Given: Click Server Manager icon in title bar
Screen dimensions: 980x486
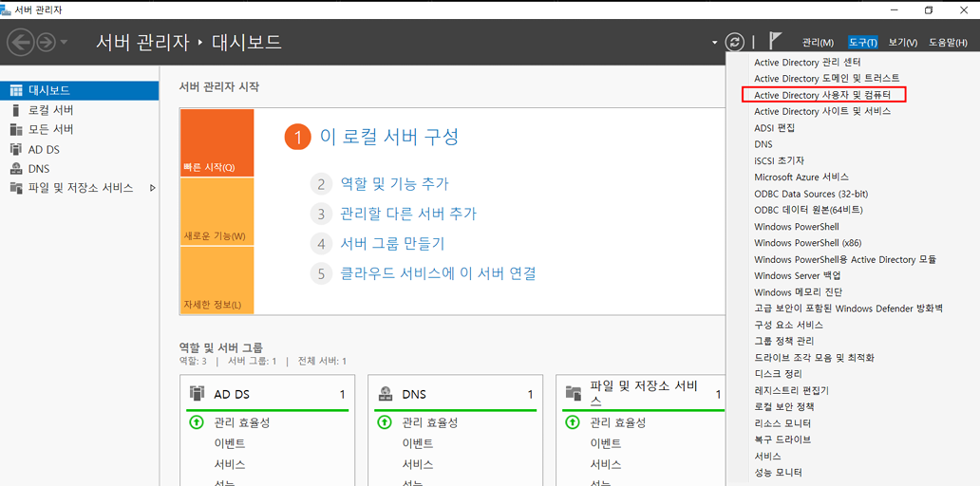Looking at the screenshot, I should pos(6,10).
